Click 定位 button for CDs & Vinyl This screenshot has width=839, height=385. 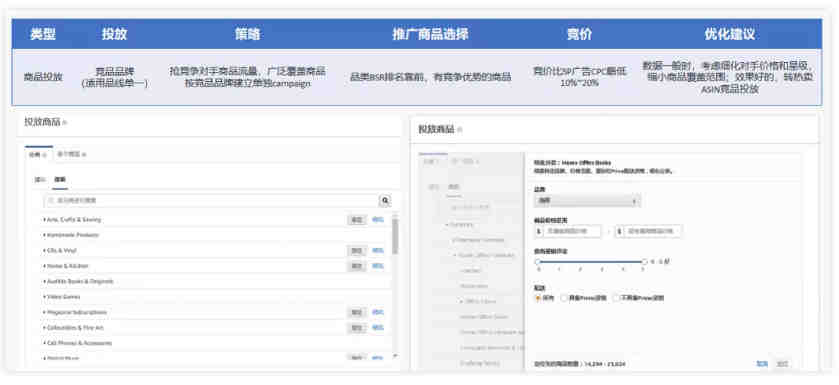[x=356, y=251]
